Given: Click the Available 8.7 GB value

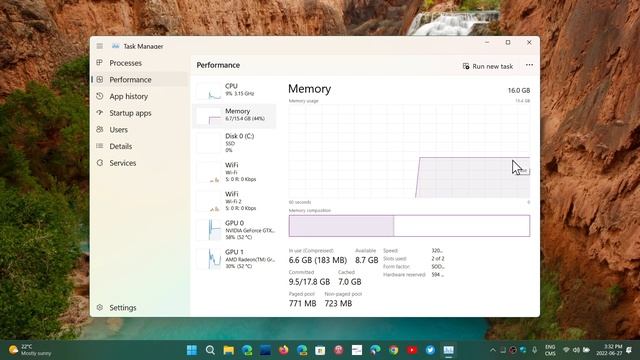Looking at the screenshot, I should point(367,260).
